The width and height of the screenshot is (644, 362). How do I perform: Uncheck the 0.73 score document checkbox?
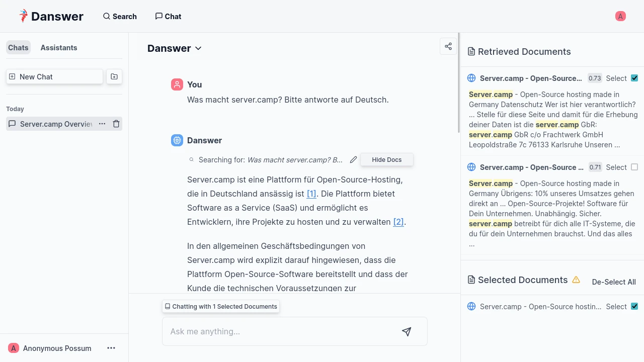pyautogui.click(x=634, y=78)
